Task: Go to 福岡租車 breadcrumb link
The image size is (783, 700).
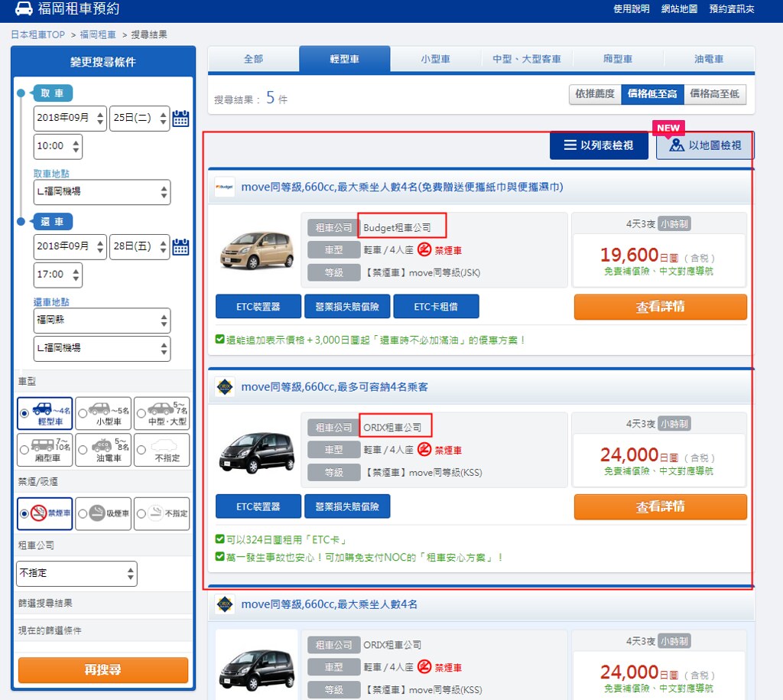Action: tap(98, 34)
